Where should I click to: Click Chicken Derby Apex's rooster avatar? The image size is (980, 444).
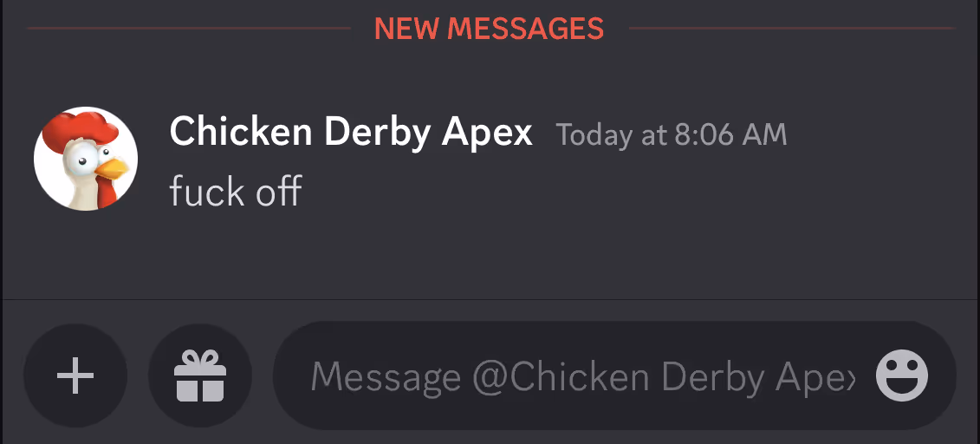(86, 158)
